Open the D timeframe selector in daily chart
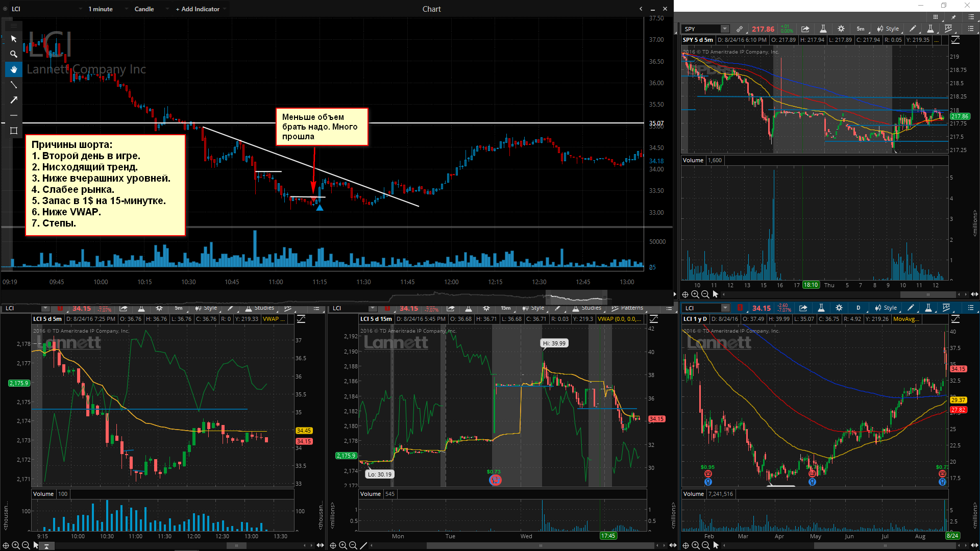 coord(859,308)
